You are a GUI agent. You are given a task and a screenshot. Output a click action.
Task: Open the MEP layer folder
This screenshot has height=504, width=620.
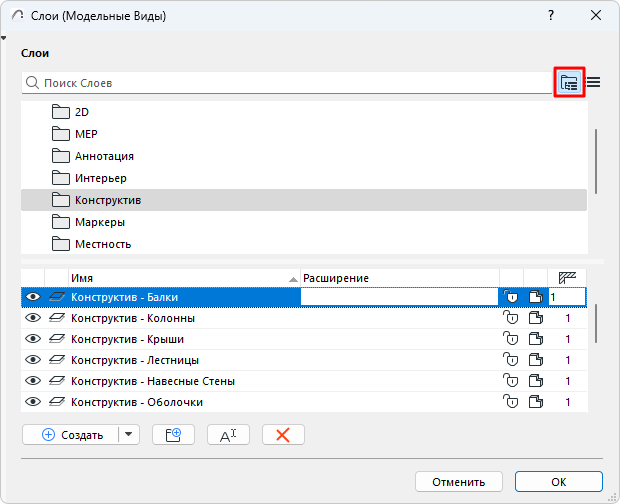(86, 134)
